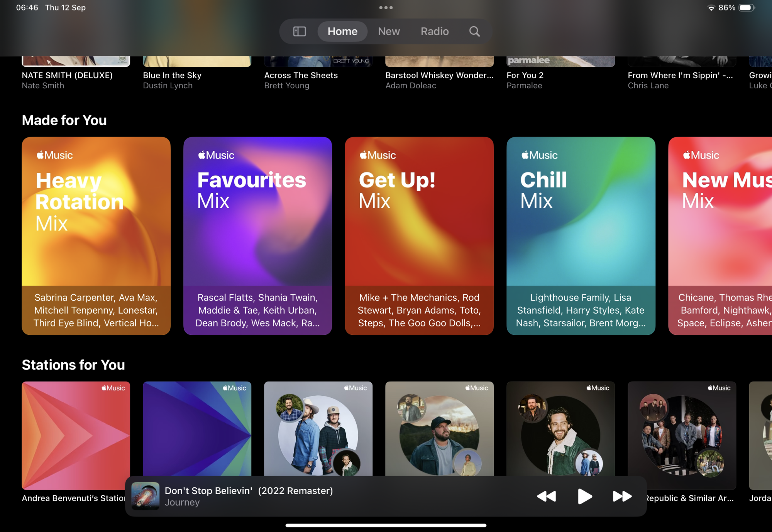Tap the battery status icon
The width and height of the screenshot is (772, 532).
[x=747, y=8]
